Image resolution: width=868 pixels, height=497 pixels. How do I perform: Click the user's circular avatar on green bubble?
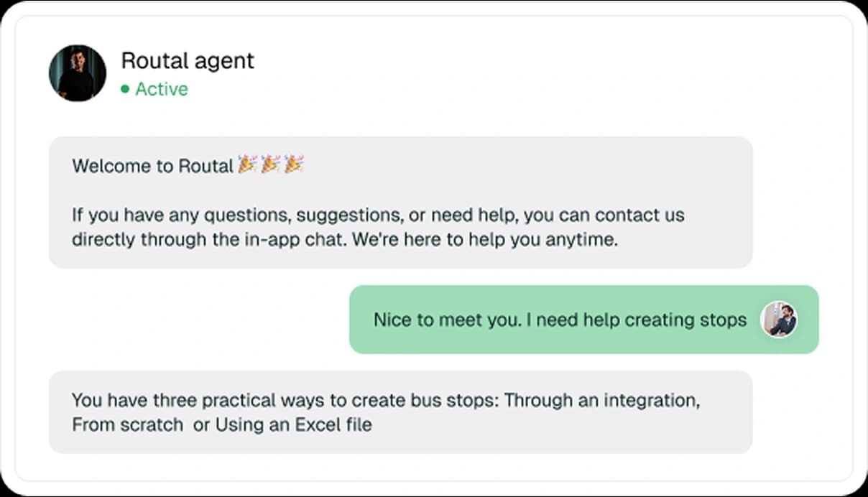779,320
